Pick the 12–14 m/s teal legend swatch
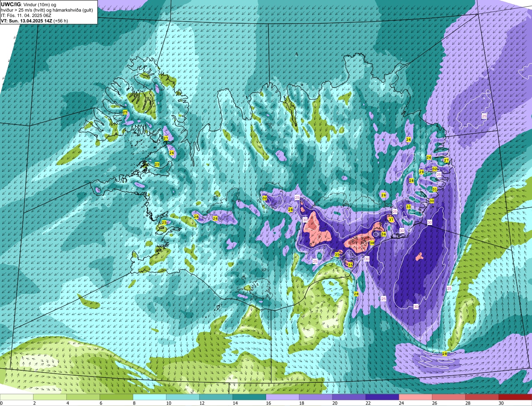Viewport: 532px width, 406px height. point(216,397)
